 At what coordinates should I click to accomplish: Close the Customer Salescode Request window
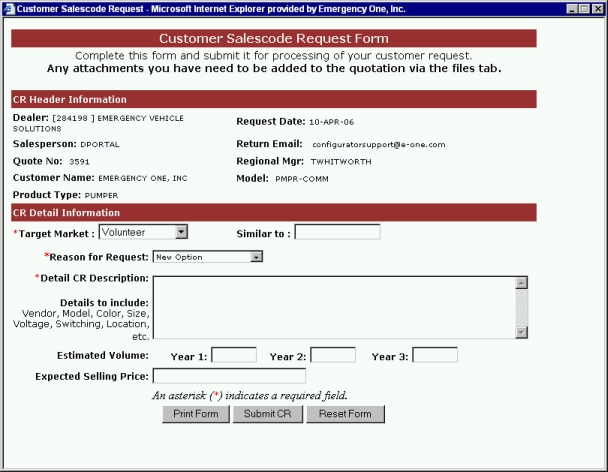[x=598, y=9]
